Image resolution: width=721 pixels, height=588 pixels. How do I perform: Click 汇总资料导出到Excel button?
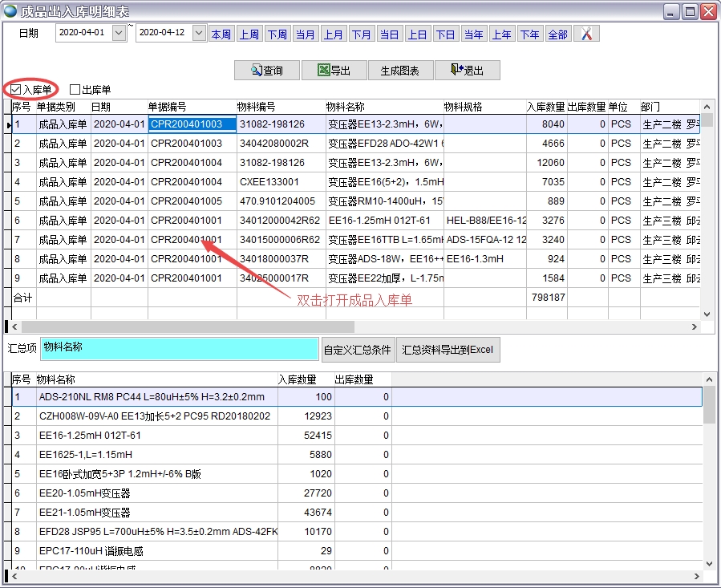pyautogui.click(x=448, y=350)
